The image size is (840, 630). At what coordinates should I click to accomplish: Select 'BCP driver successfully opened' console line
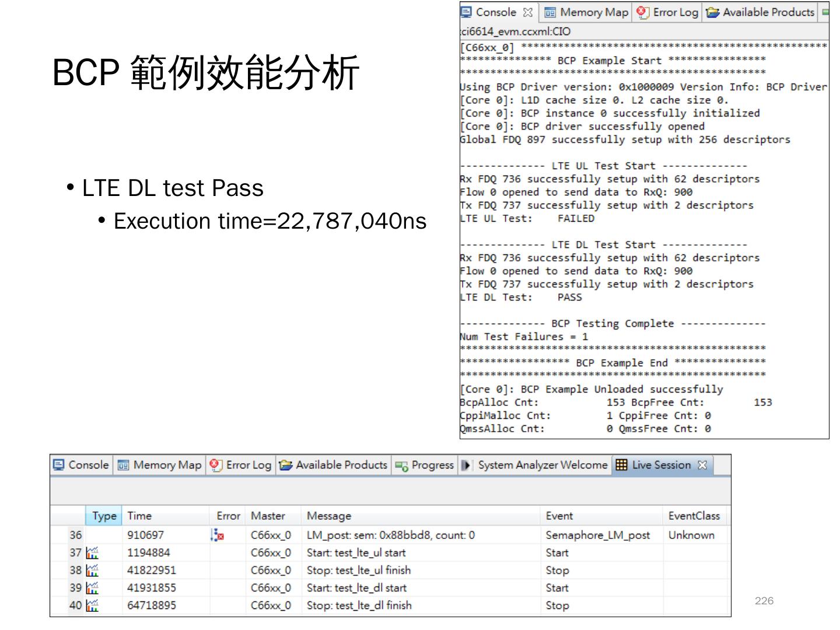[582, 127]
